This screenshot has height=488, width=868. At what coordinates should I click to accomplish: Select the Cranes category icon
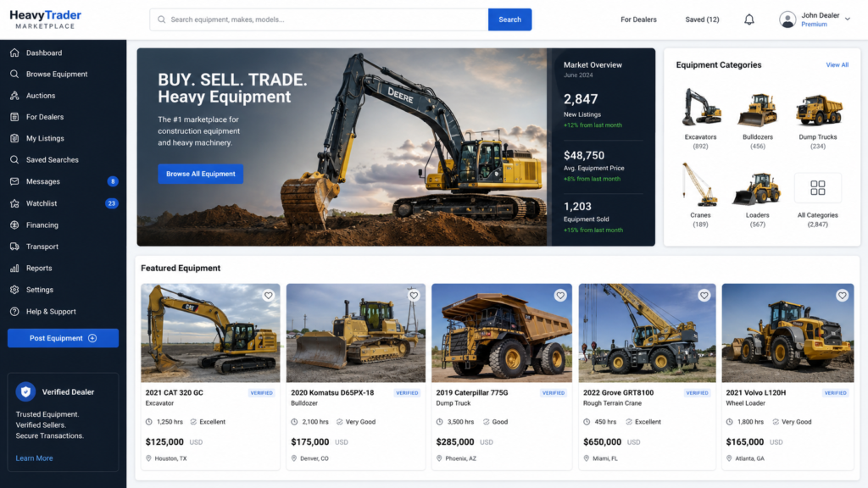pyautogui.click(x=699, y=184)
